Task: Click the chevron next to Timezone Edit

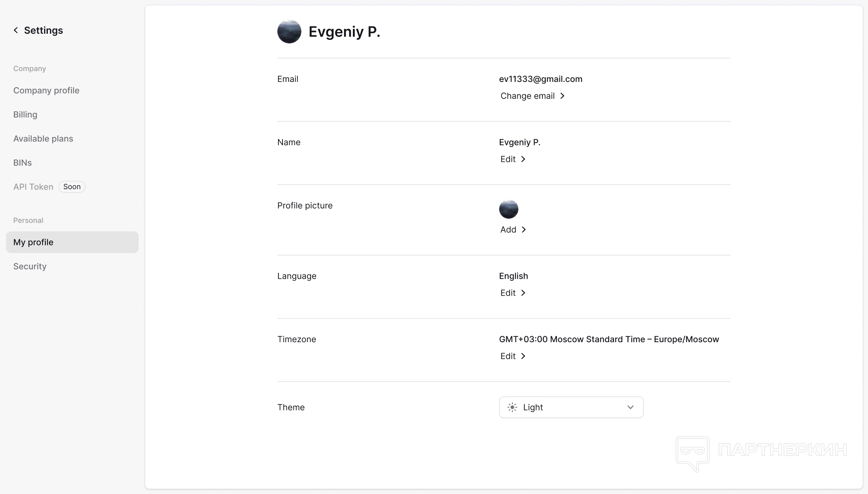Action: pyautogui.click(x=523, y=356)
